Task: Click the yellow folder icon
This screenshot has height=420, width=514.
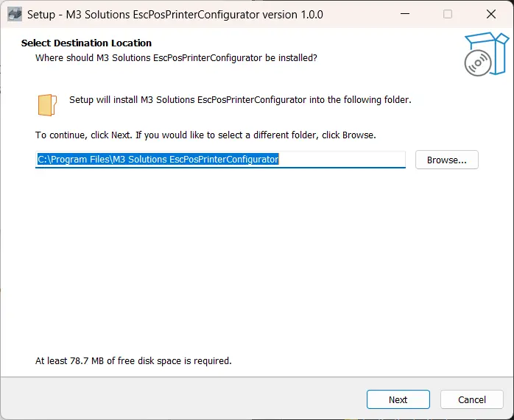Action: coord(48,105)
